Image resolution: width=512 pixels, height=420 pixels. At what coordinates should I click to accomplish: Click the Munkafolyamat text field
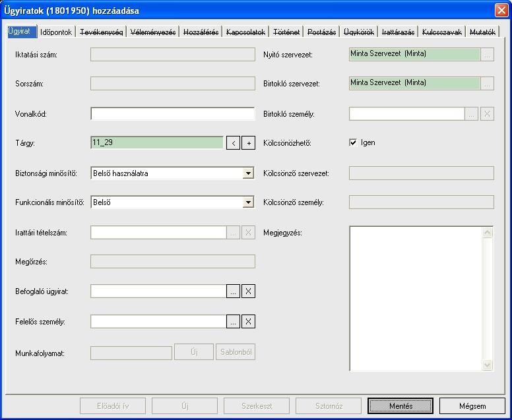[131, 353]
